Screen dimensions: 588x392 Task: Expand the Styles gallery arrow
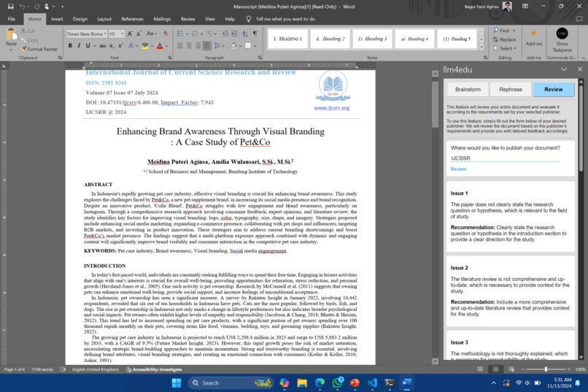481,47
